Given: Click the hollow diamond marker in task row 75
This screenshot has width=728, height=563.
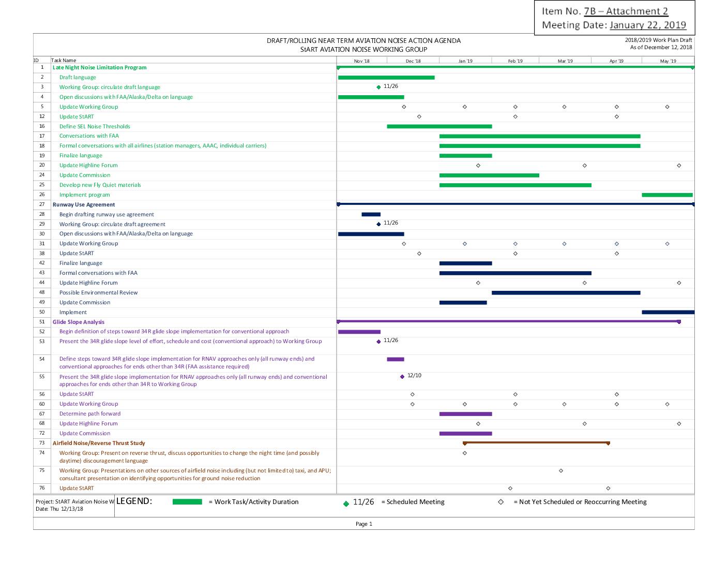Looking at the screenshot, I should click(561, 471).
